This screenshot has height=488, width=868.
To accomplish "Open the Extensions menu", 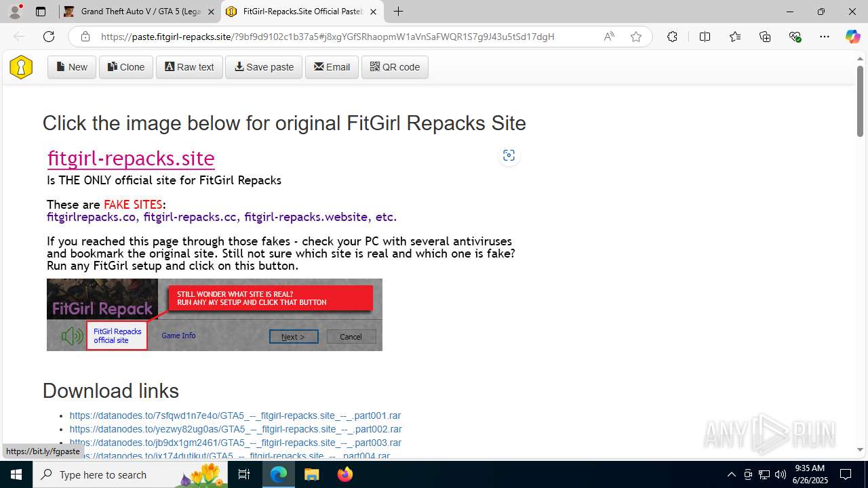I will pyautogui.click(x=672, y=37).
